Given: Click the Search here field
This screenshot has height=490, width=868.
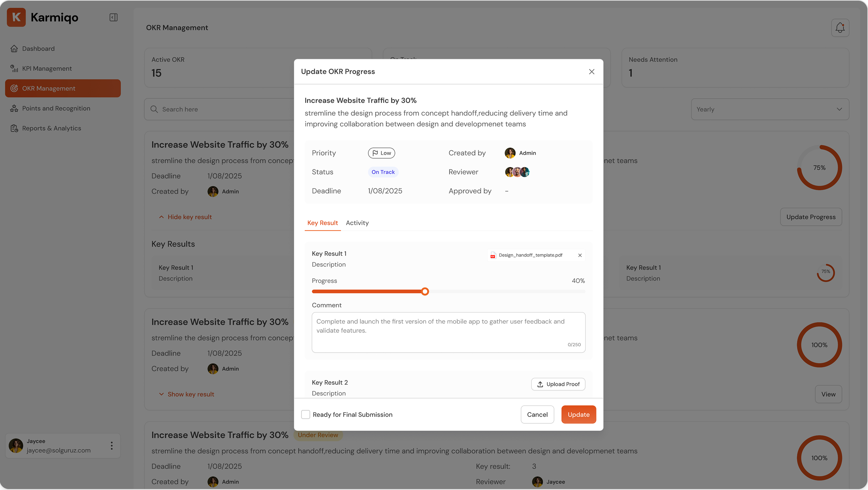Looking at the screenshot, I should click(x=219, y=109).
